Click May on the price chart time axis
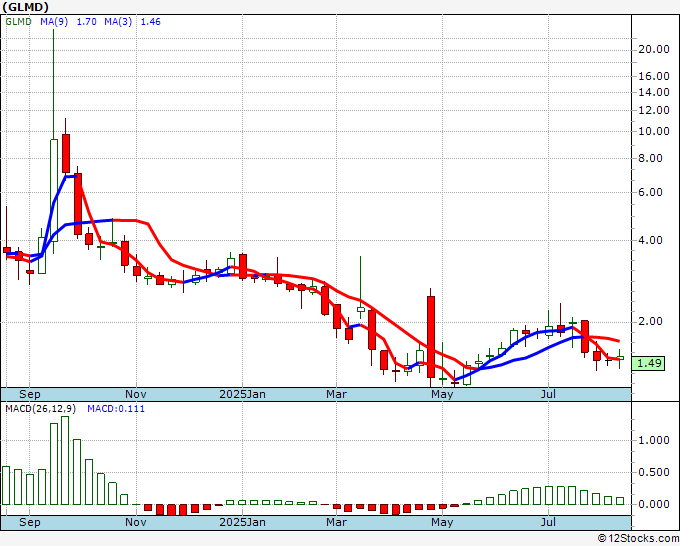Screen dimensions: 680x546 point(442,394)
